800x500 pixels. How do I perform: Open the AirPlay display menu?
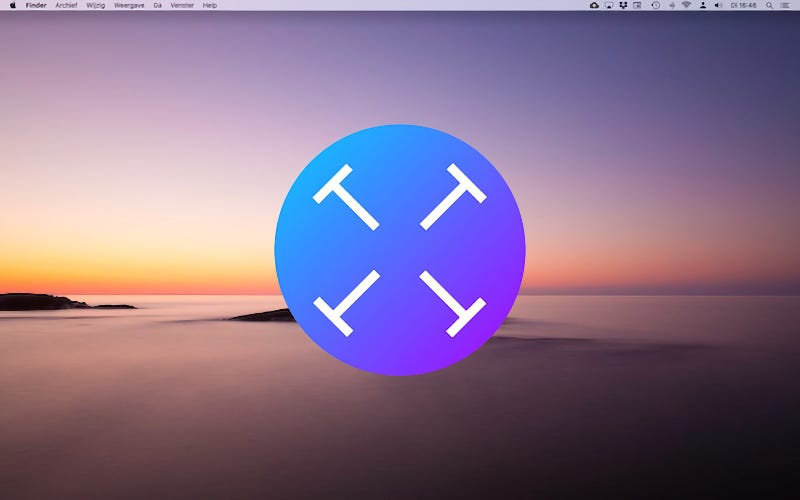point(609,5)
